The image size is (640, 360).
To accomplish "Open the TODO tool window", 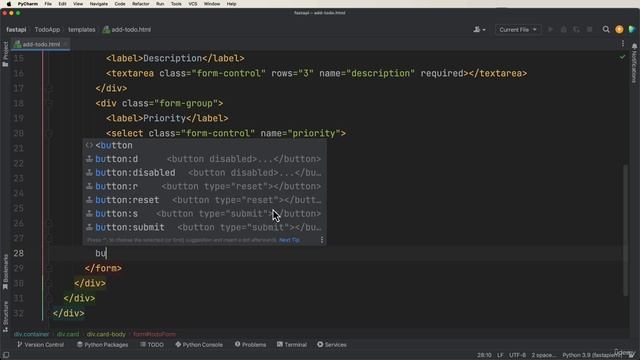I will (152, 345).
